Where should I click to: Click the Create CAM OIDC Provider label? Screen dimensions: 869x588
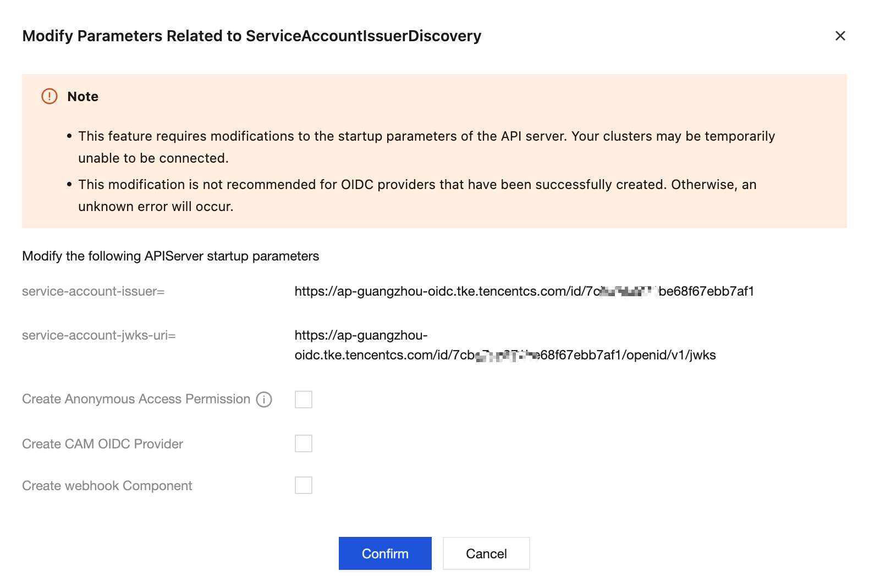click(x=102, y=444)
